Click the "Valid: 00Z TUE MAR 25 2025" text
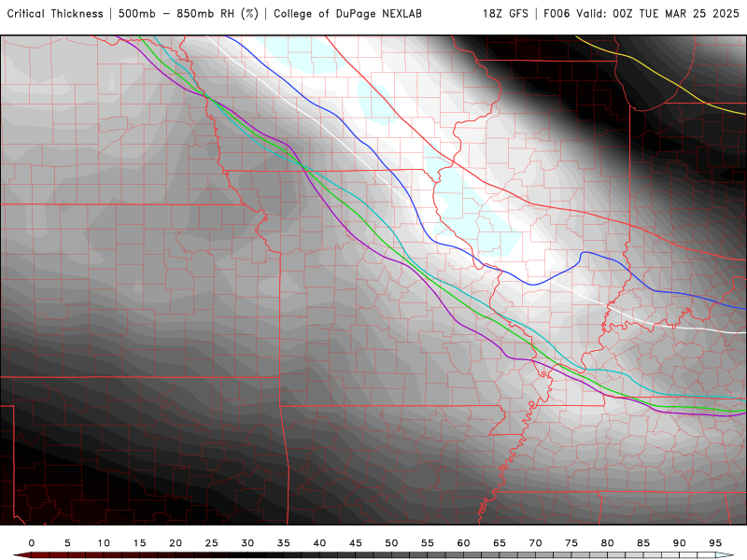The height and width of the screenshot is (560, 747). (657, 14)
